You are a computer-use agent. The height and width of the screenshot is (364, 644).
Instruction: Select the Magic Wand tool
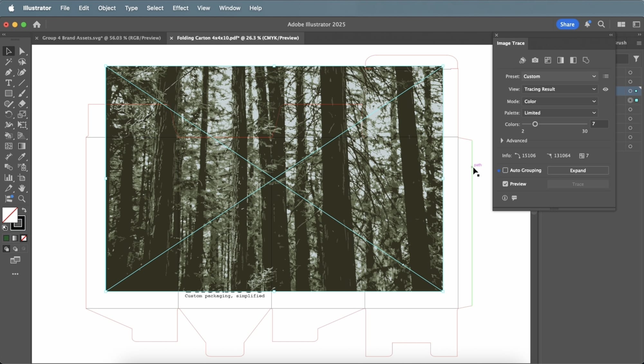point(9,62)
